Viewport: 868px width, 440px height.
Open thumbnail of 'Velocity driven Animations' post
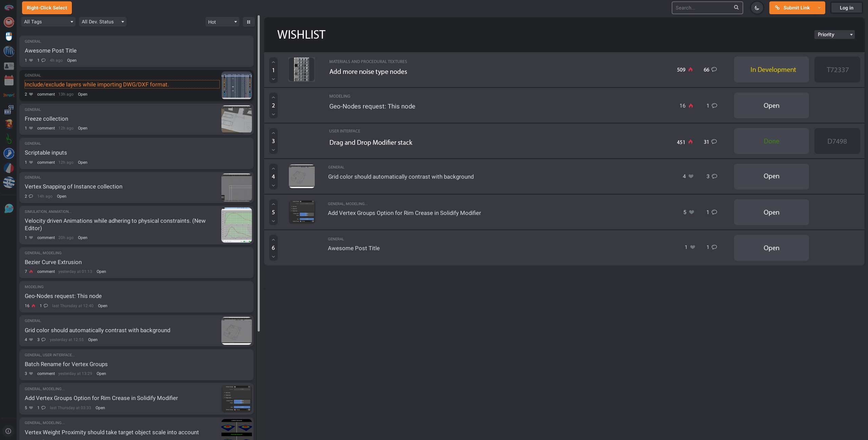(x=237, y=225)
